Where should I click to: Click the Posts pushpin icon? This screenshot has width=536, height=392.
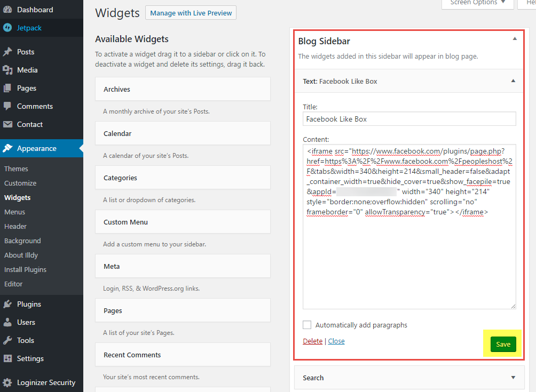click(x=7, y=52)
